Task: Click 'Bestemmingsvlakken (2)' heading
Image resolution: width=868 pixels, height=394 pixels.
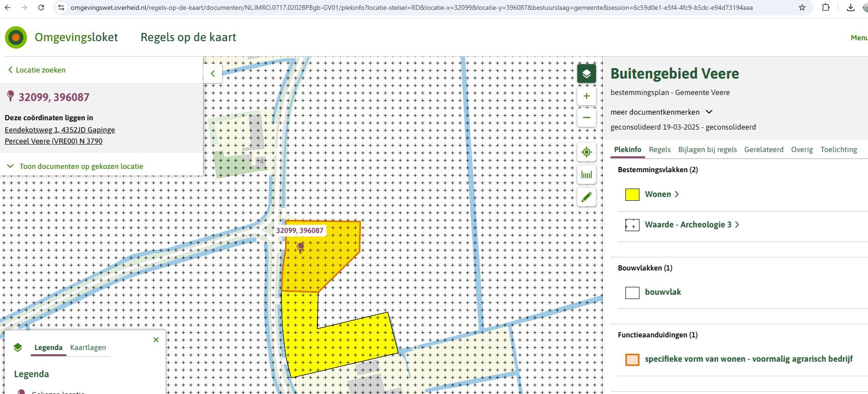Action: pos(658,169)
